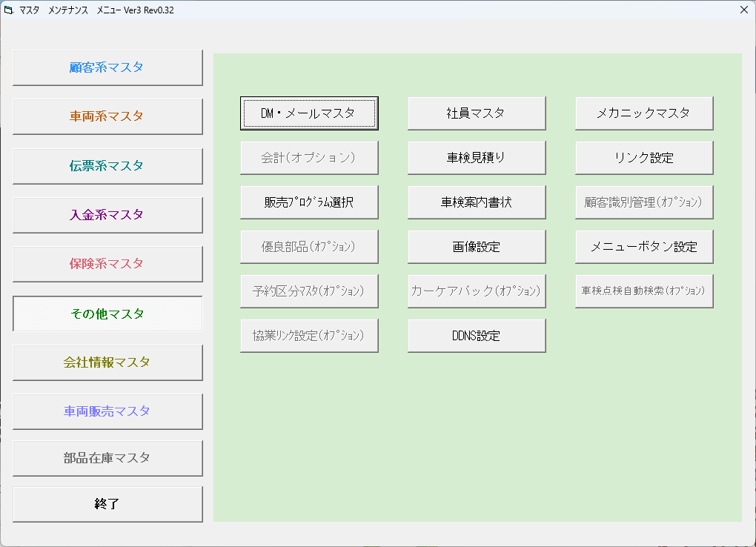Open 社員マスタ
756x547 pixels.
(x=477, y=113)
